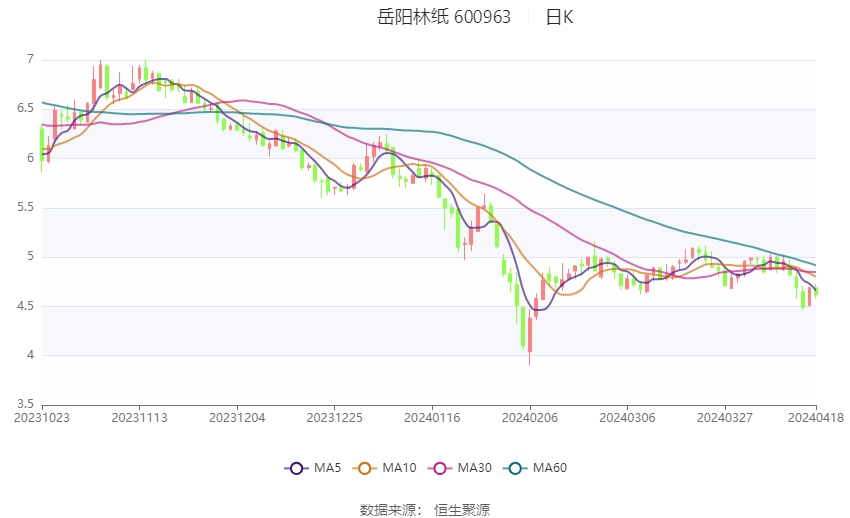
Task: Click the MA60 legend label text
Action: 550,468
